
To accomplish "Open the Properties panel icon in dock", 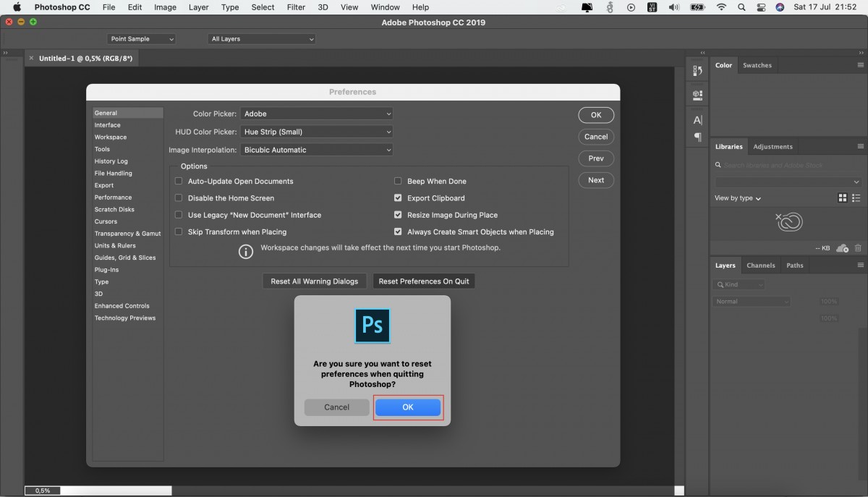I will pyautogui.click(x=697, y=94).
